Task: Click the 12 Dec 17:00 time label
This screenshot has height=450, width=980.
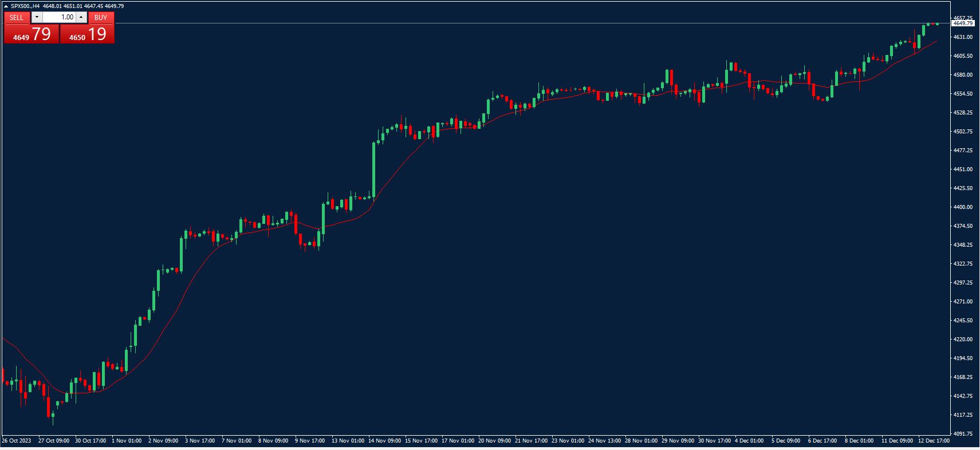Action: point(934,441)
